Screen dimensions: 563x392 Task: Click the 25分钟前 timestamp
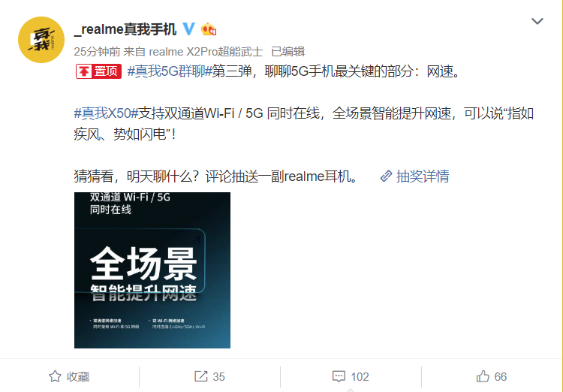(x=97, y=51)
